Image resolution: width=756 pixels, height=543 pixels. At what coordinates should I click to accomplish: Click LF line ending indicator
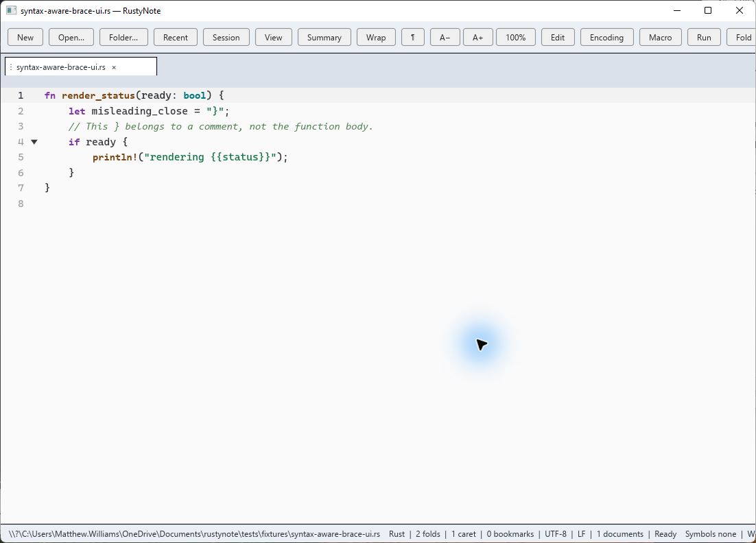(582, 534)
